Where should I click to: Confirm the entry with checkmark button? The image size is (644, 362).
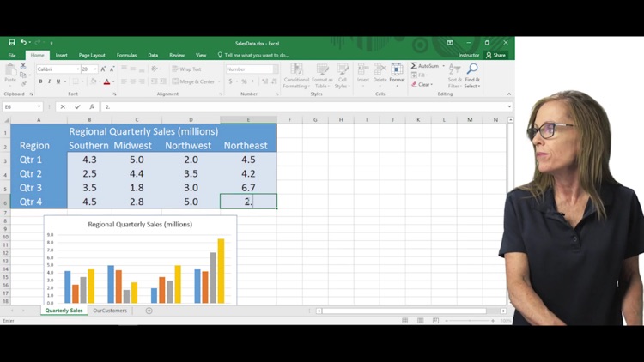tap(77, 106)
